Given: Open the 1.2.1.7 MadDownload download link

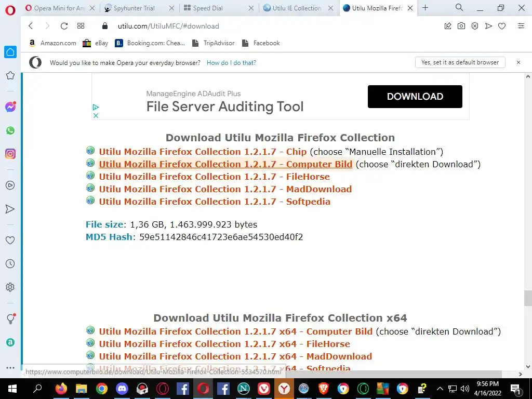Looking at the screenshot, I should click(225, 189).
